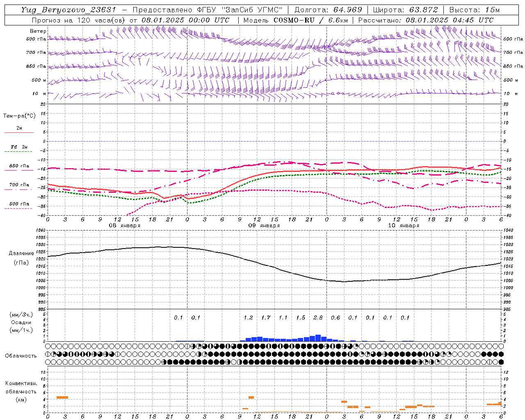This screenshot has height=420, width=525.
Task: Click the Высота: 15м value
Action: [x=475, y=10]
